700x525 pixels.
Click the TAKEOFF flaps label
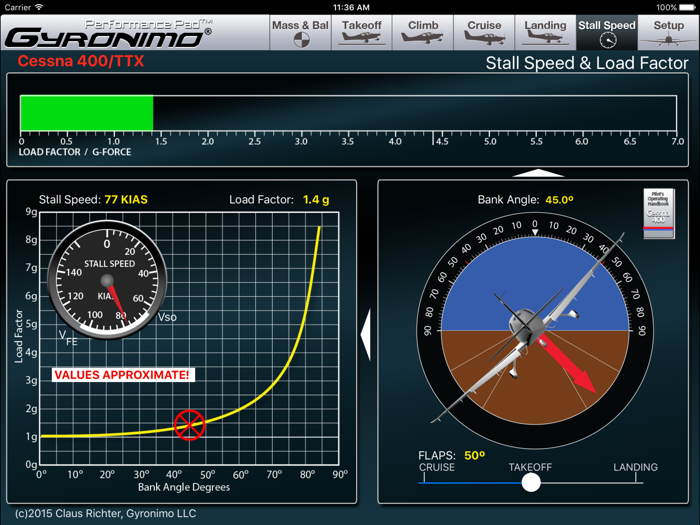[530, 467]
